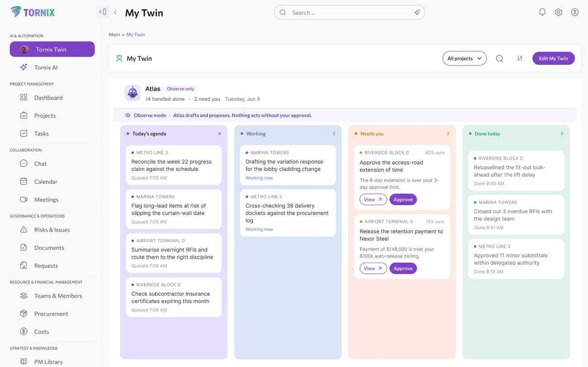Focus the Search input field

(349, 13)
